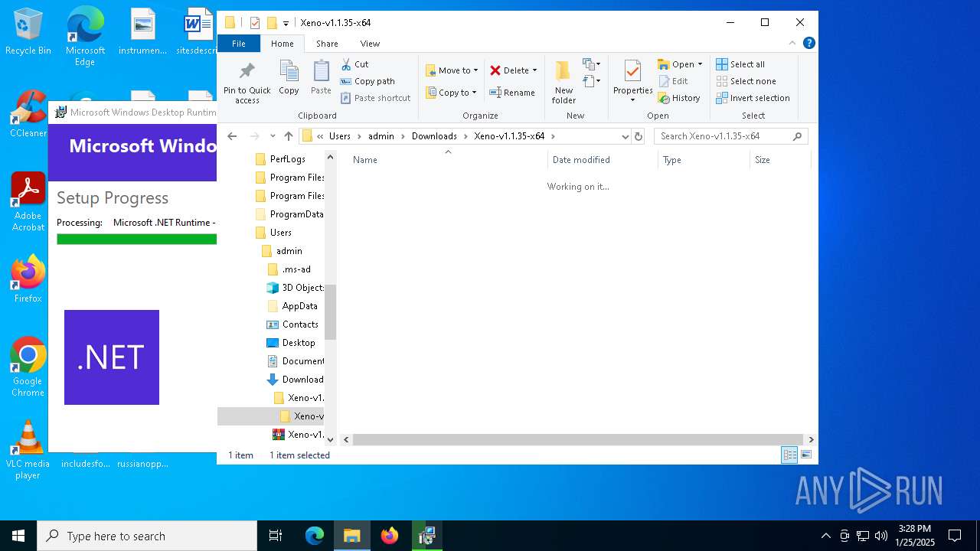Click Select all
Image resolution: width=980 pixels, height=551 pixels.
(740, 64)
